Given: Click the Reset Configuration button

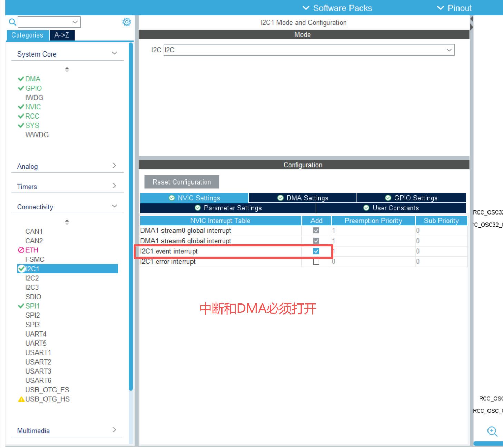Looking at the screenshot, I should tap(182, 182).
